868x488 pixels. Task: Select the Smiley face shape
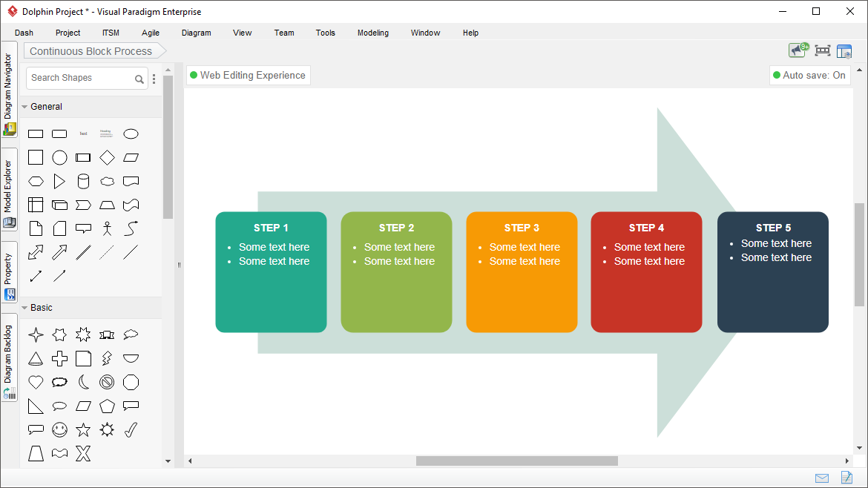(x=59, y=430)
